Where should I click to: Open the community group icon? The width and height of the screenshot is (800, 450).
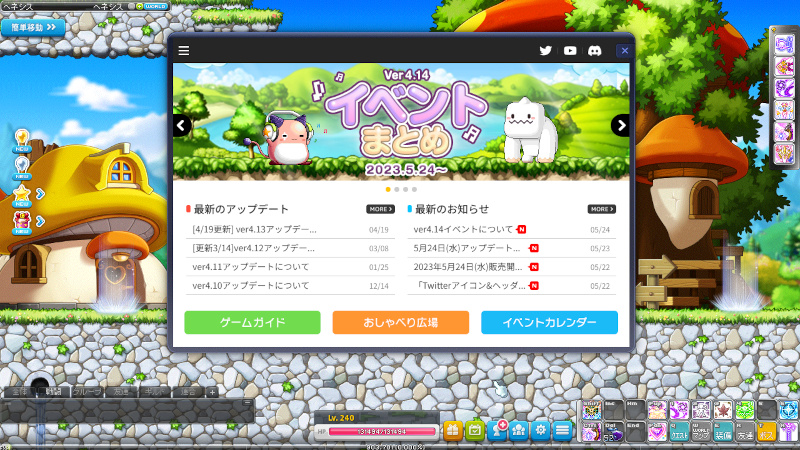pos(518,431)
